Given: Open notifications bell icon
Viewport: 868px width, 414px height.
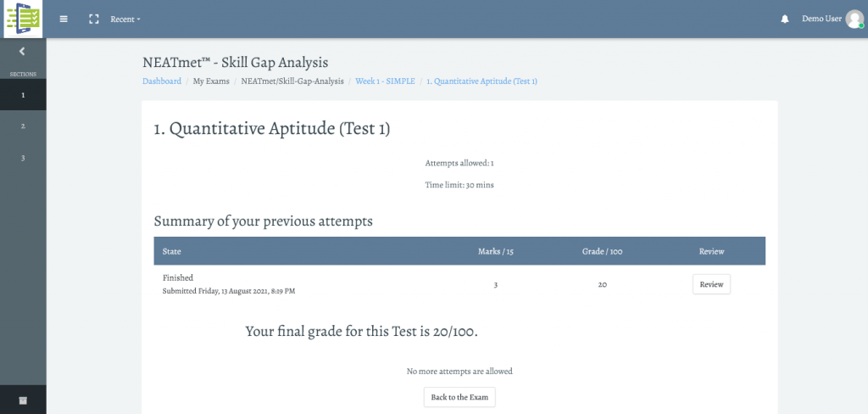Looking at the screenshot, I should [784, 19].
